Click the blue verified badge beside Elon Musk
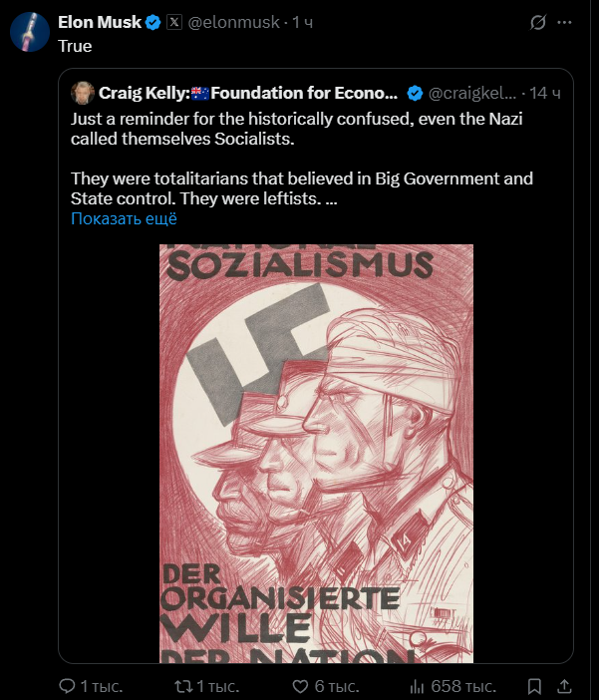Image resolution: width=599 pixels, height=700 pixels. [153, 22]
